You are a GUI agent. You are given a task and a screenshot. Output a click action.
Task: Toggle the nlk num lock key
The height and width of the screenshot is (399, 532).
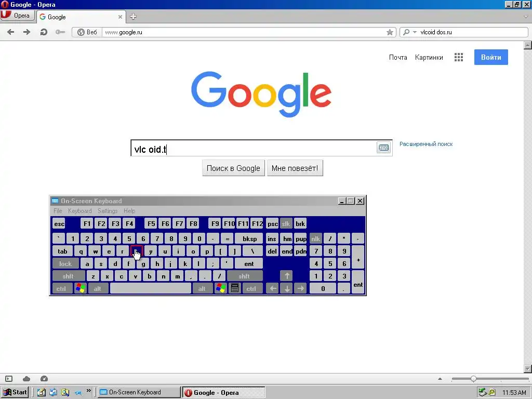tap(316, 239)
